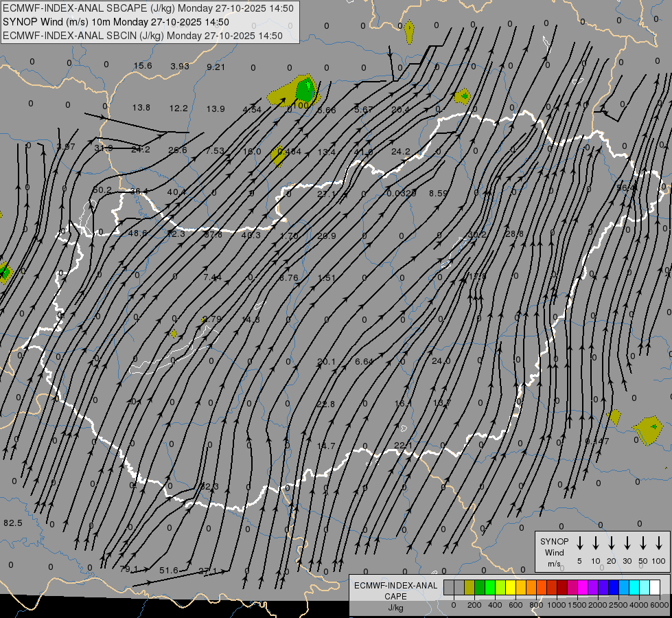Click the 100 m/s wind arrow in the legend
The height and width of the screenshot is (618, 672).
(659, 543)
